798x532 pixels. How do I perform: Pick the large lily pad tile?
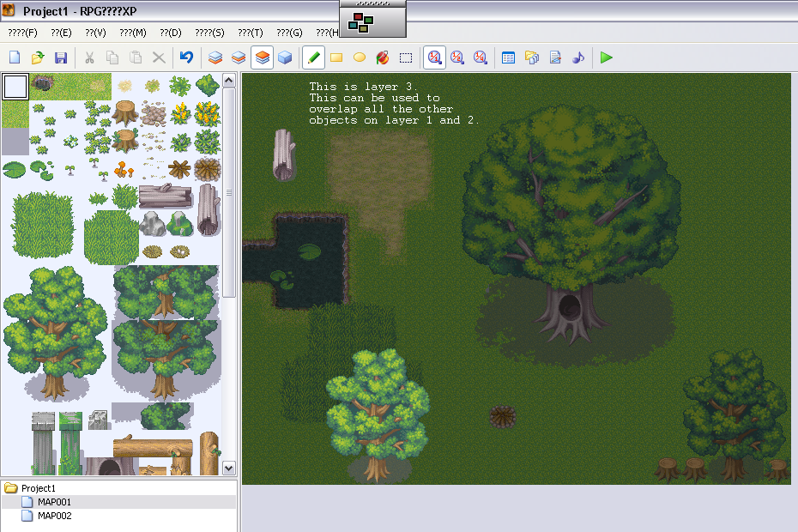[14, 170]
